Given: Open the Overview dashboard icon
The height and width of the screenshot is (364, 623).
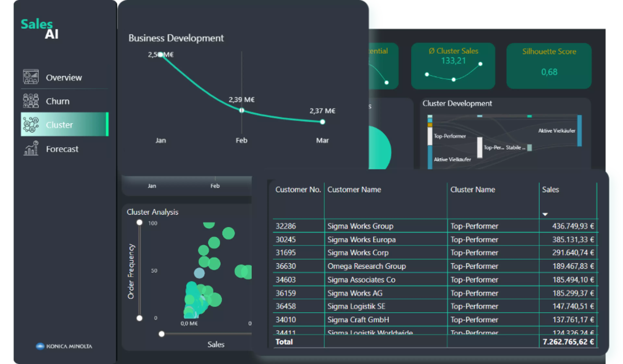Looking at the screenshot, I should pos(31,77).
